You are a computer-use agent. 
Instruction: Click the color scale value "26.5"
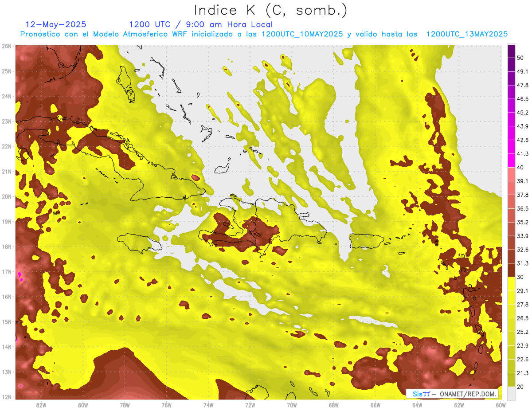click(x=522, y=318)
